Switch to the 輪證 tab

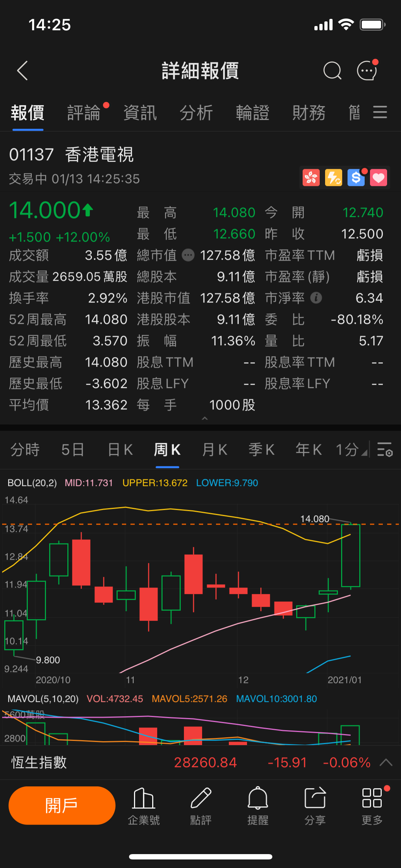253,113
